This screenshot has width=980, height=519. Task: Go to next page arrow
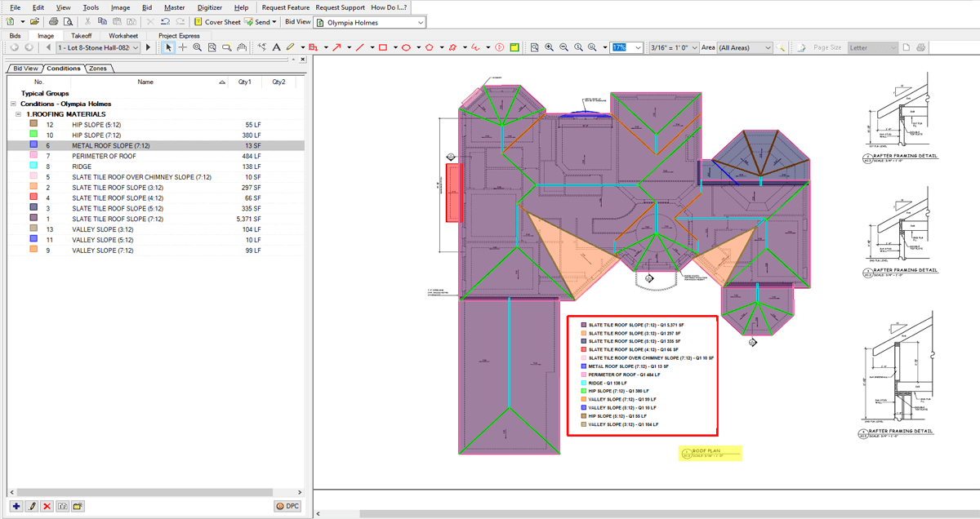click(x=148, y=47)
